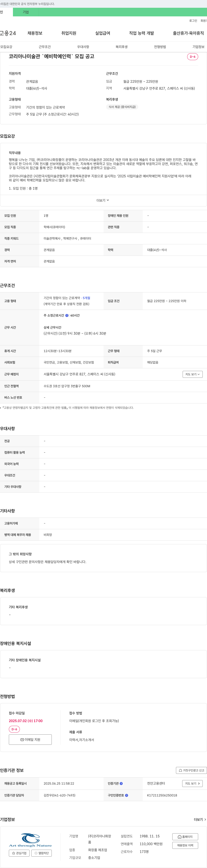Click the 이력서,자기소개서 required documents text
207x868 pixels.
tap(82, 740)
